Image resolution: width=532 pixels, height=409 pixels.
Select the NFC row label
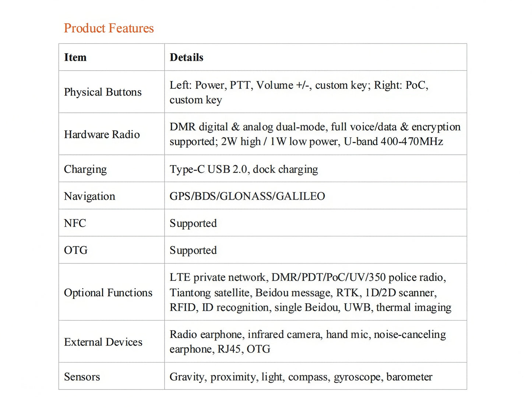click(x=75, y=223)
